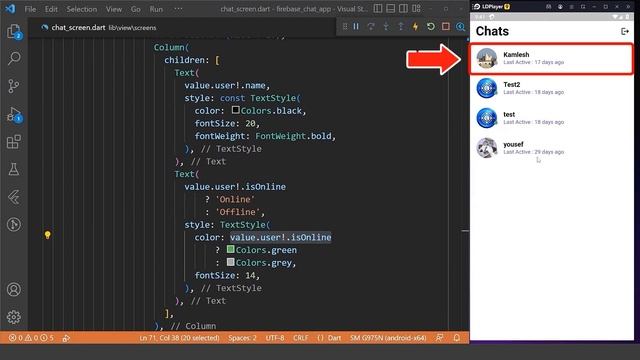Viewport: 640px width, 360px height.
Task: Open the Run and Debug view
Action: click(x=13, y=114)
